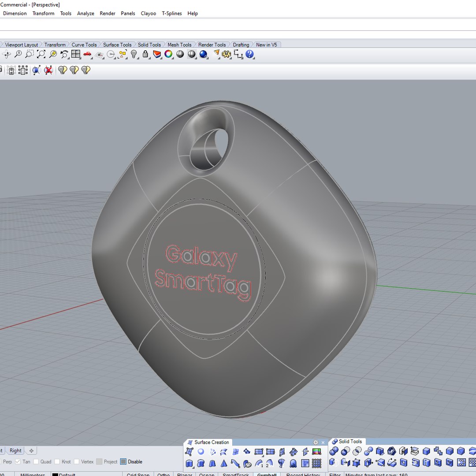Close the Surface Creation panel
Viewport: 476px width, 476px height.
coord(323,443)
